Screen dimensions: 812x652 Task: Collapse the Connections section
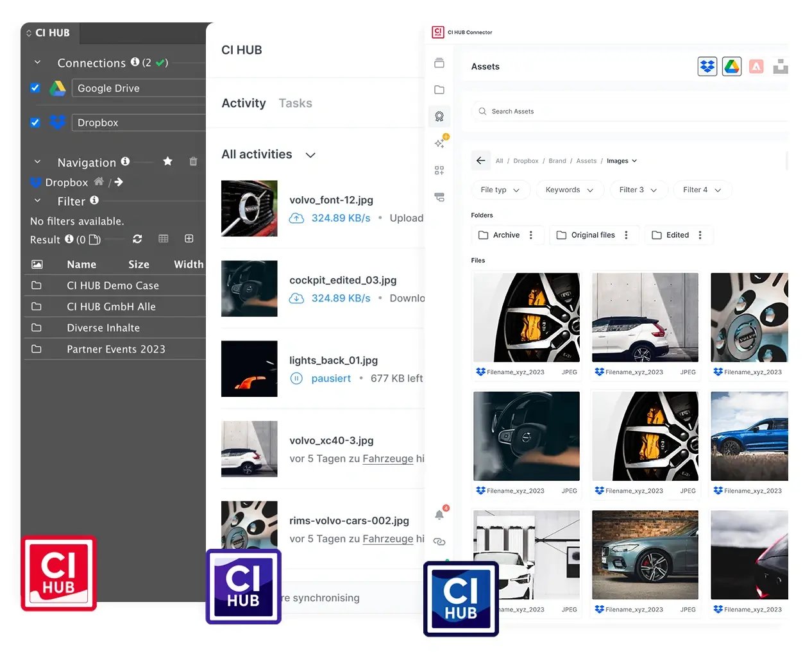tap(37, 63)
